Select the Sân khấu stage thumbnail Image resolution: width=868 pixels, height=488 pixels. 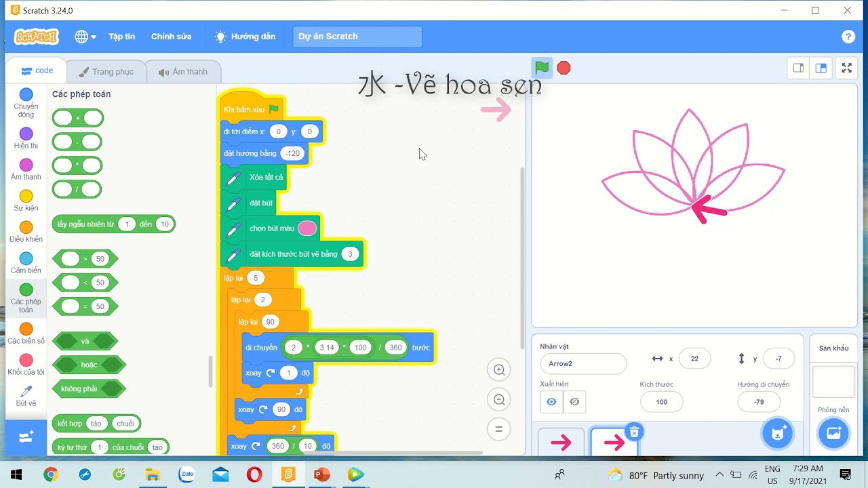(x=833, y=382)
